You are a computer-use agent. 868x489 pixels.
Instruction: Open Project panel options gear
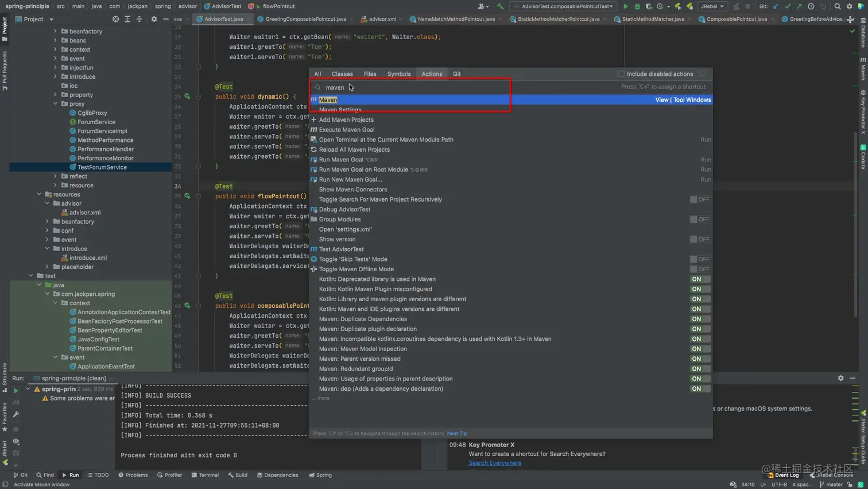pos(154,19)
